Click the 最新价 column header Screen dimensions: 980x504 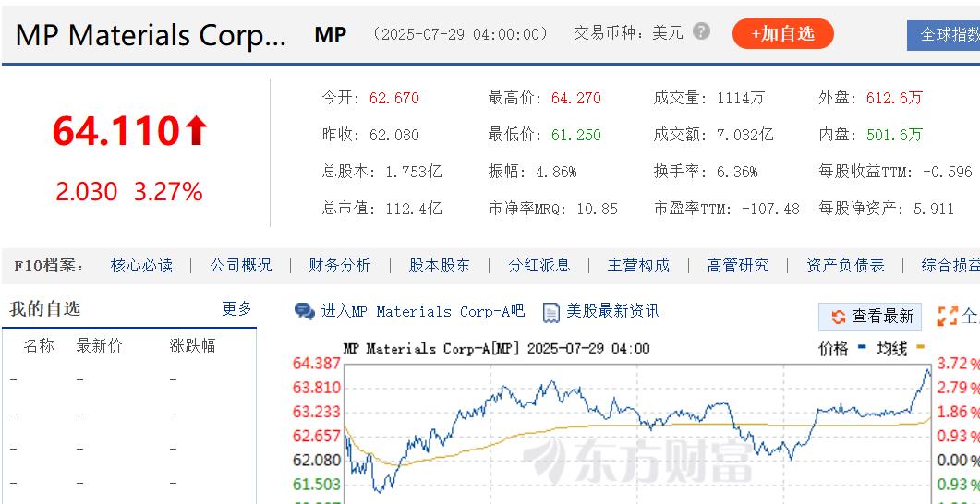[100, 346]
